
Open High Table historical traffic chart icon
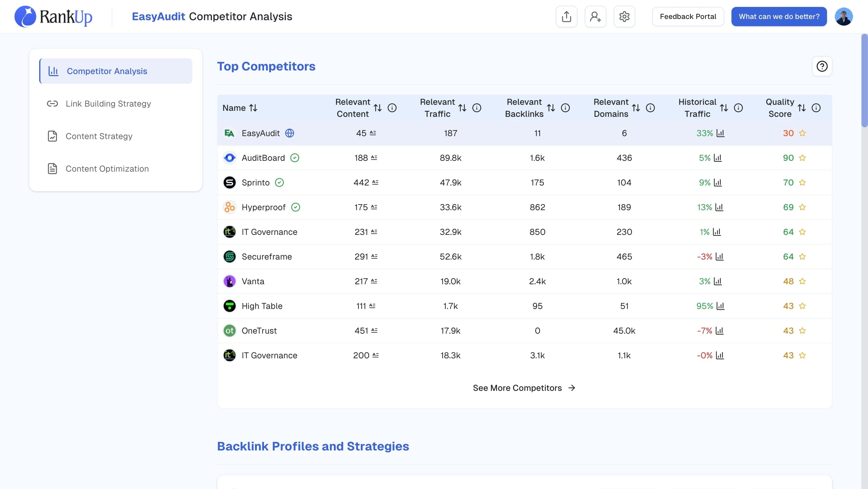tap(720, 306)
